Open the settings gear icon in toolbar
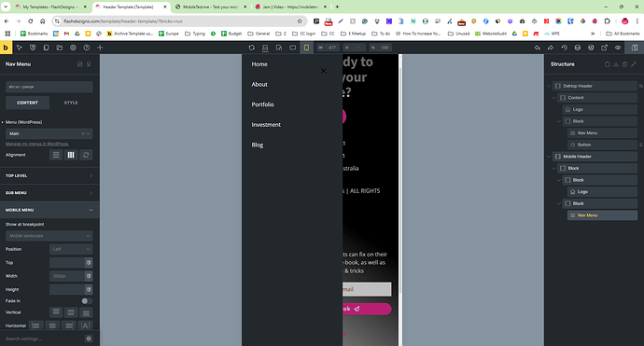This screenshot has width=644, height=346. [x=73, y=48]
